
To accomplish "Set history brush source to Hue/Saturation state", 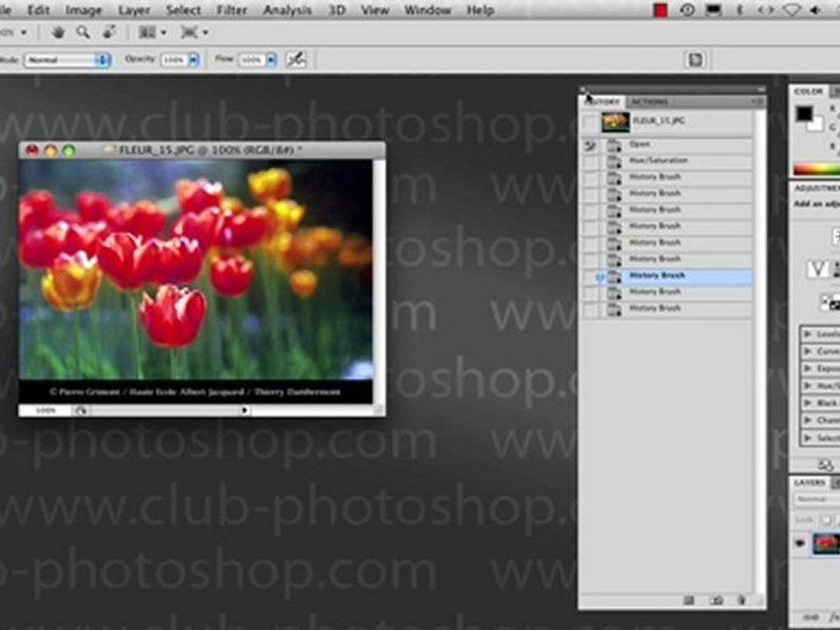I will point(590,161).
